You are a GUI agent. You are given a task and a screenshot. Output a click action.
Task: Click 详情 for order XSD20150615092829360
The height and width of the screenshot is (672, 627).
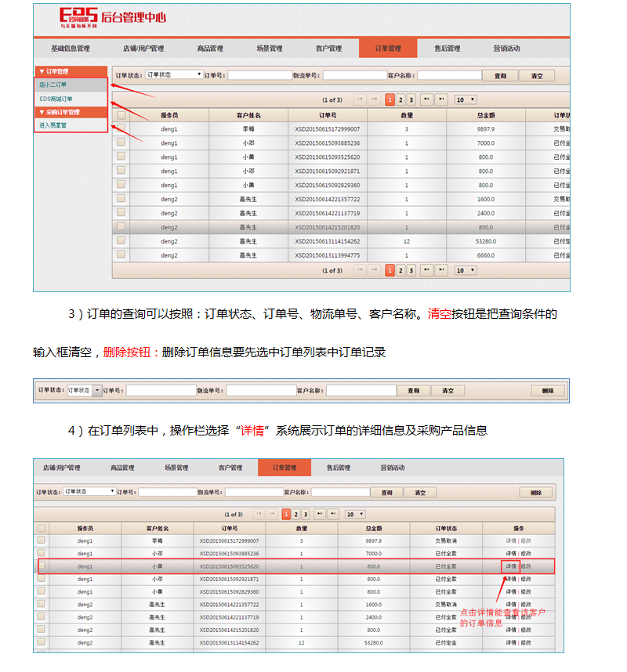click(x=511, y=591)
